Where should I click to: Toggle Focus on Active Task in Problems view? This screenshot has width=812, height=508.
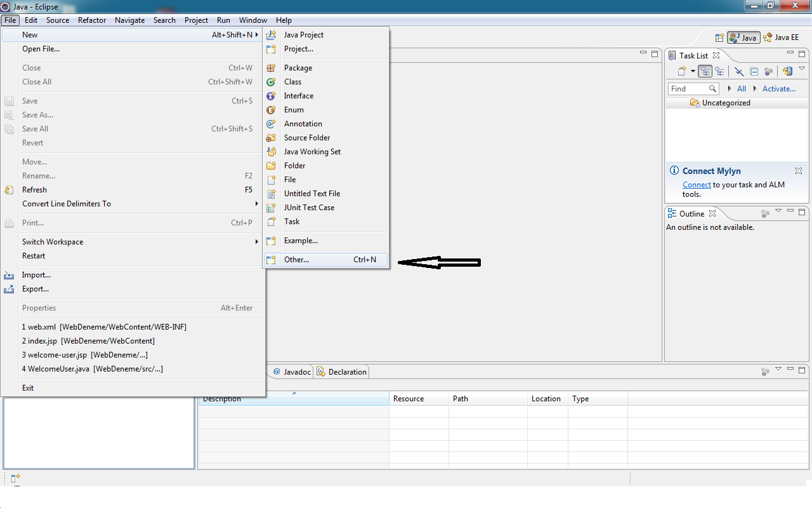click(765, 371)
